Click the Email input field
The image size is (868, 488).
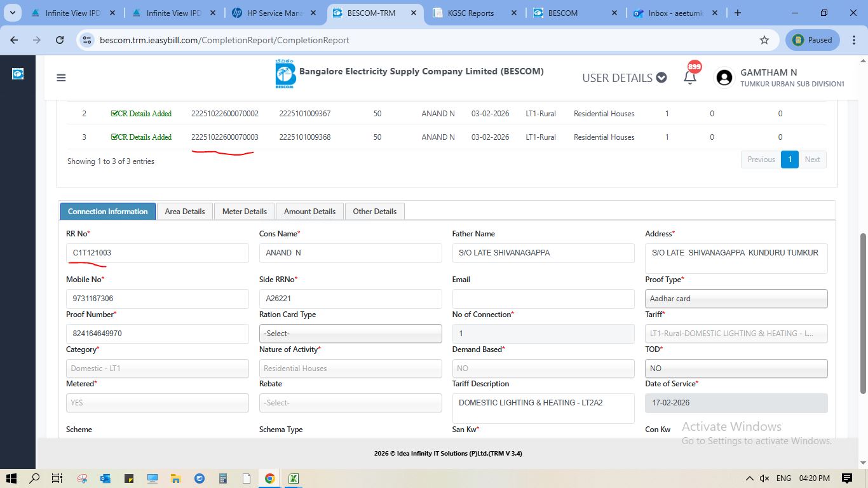[543, 299]
